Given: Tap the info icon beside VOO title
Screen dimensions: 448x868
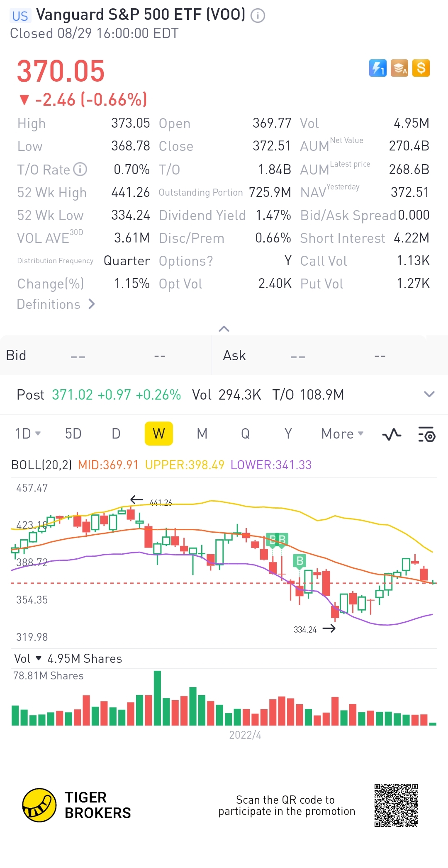Looking at the screenshot, I should 258,16.
